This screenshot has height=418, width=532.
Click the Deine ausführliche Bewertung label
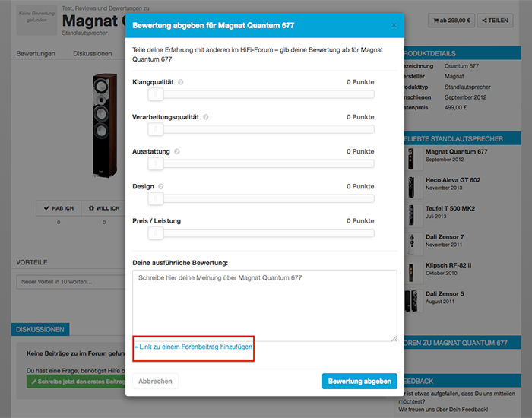pyautogui.click(x=180, y=263)
